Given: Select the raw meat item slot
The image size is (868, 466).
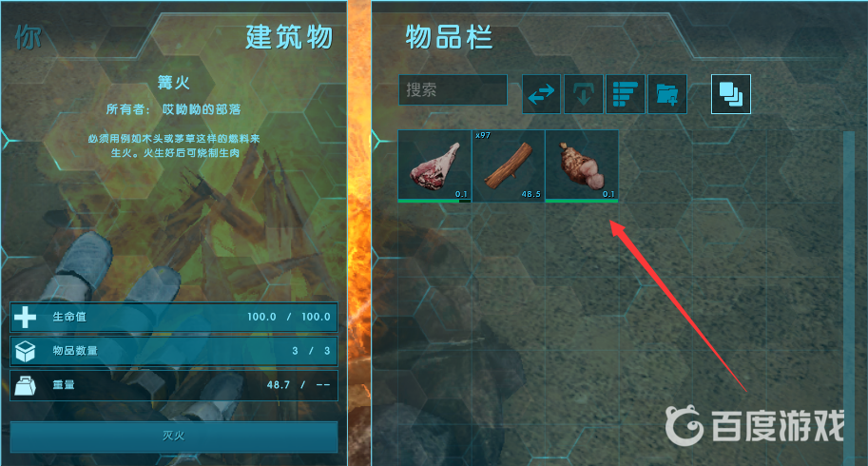Looking at the screenshot, I should tap(434, 166).
